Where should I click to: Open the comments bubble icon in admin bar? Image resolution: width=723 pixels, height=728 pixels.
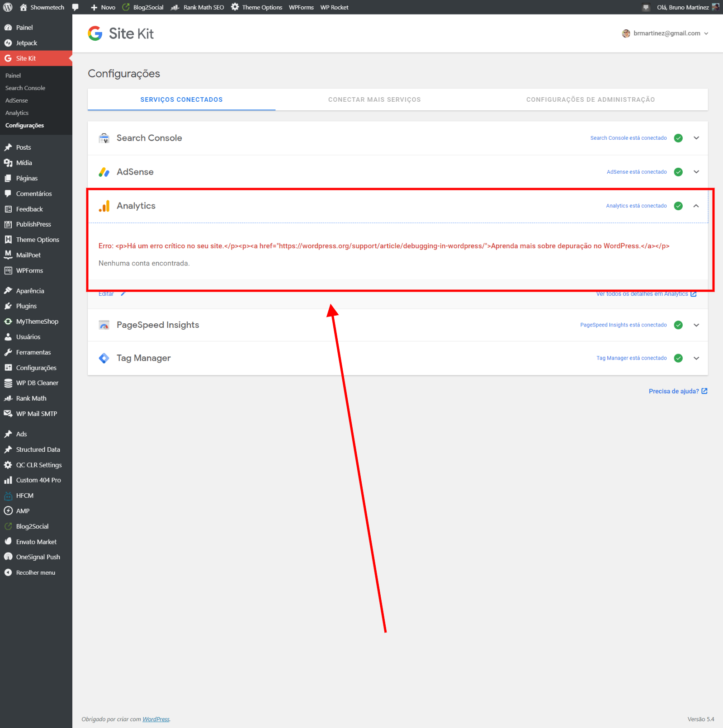point(76,7)
